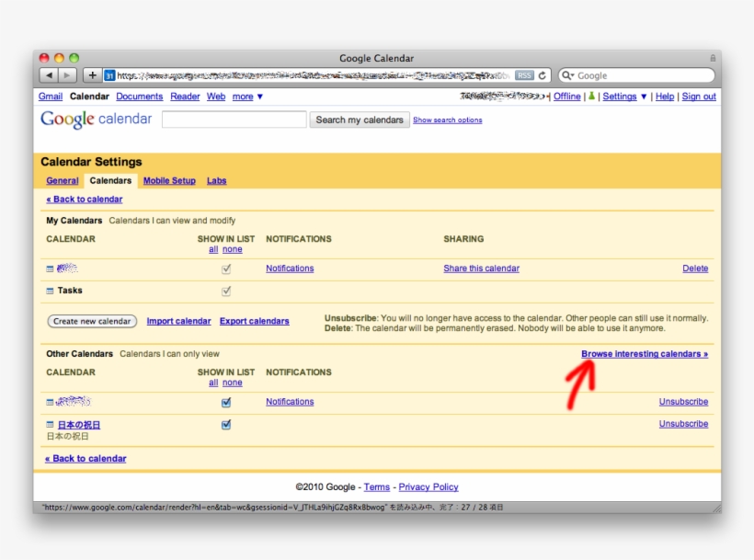
Task: Click the Google search magnifier icon
Action: point(566,75)
